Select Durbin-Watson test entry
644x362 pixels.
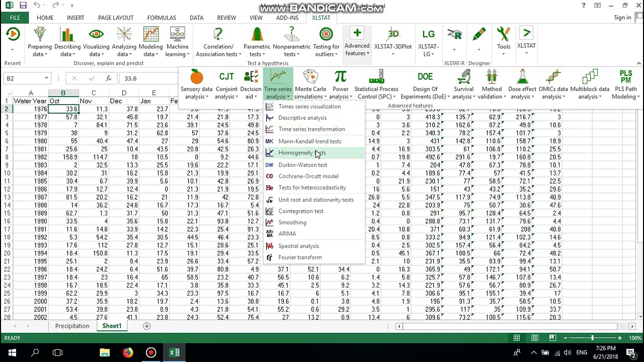314,165
